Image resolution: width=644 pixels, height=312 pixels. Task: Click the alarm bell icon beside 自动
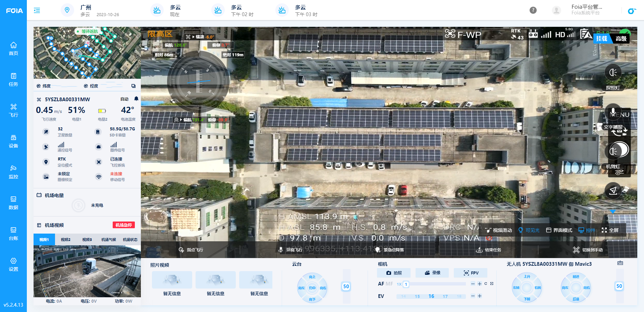pyautogui.click(x=136, y=99)
